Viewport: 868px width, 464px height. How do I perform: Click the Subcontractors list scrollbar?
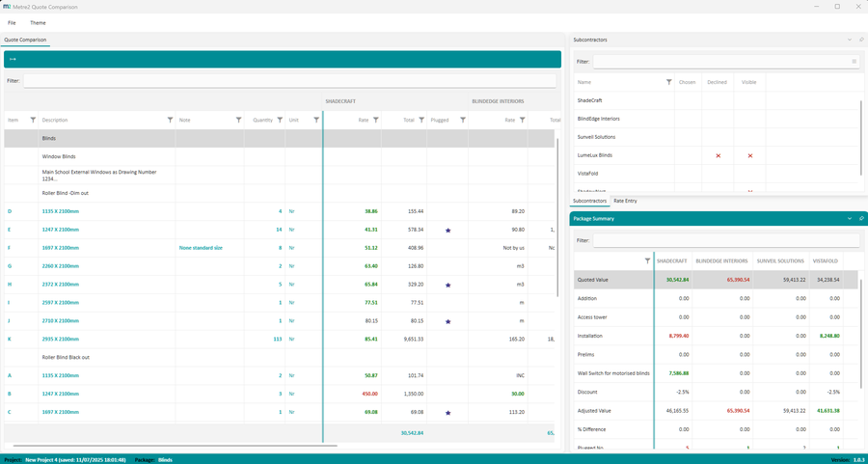pos(861,138)
